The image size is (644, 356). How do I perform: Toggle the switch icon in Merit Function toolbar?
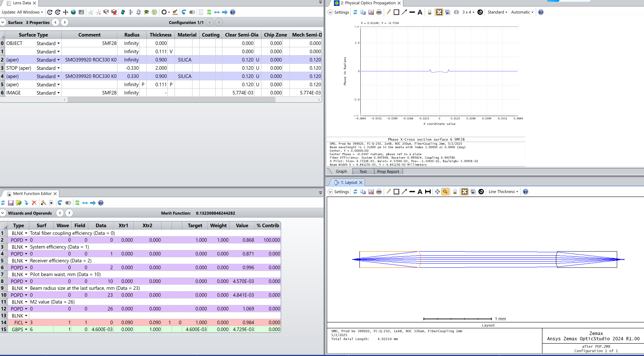click(68, 203)
